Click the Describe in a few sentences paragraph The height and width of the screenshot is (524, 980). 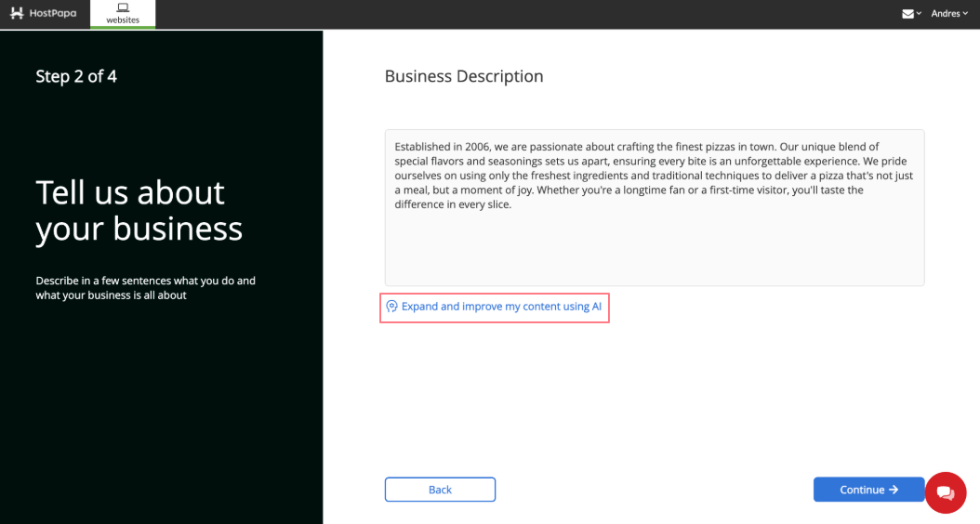[x=146, y=288]
